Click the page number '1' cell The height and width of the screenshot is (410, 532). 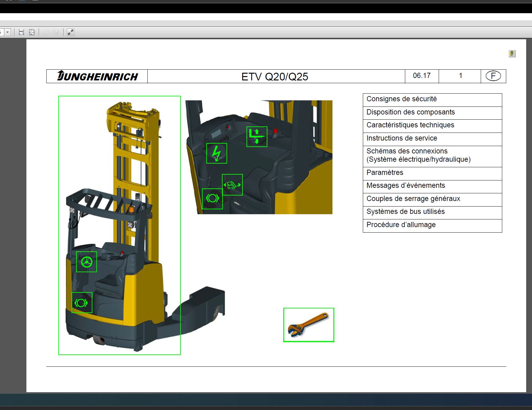(460, 76)
